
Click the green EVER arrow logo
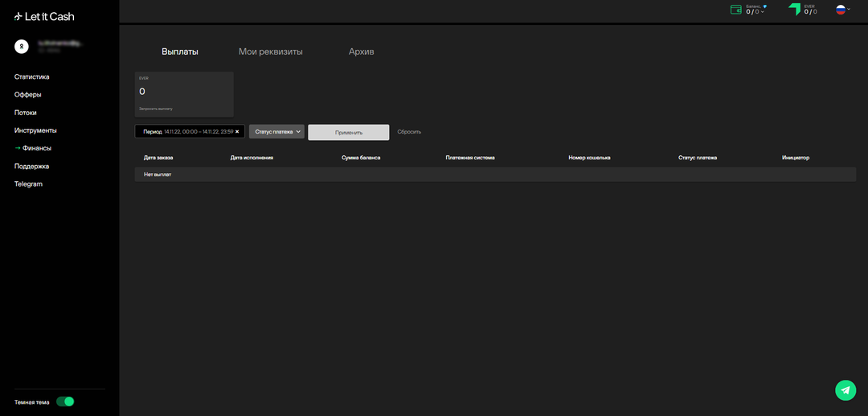(x=794, y=10)
